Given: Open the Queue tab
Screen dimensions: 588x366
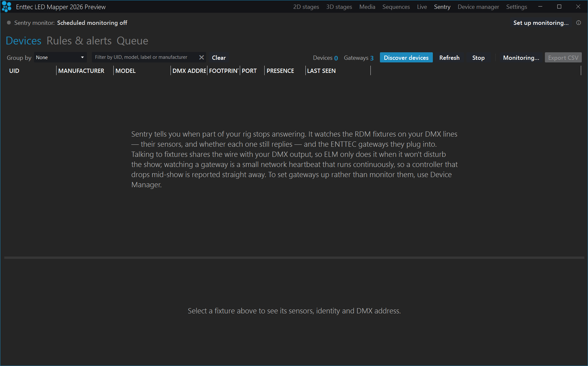Looking at the screenshot, I should tap(132, 41).
